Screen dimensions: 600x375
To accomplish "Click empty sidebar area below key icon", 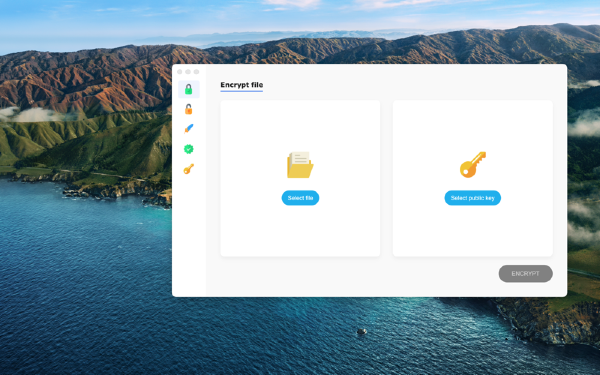I will (189, 233).
